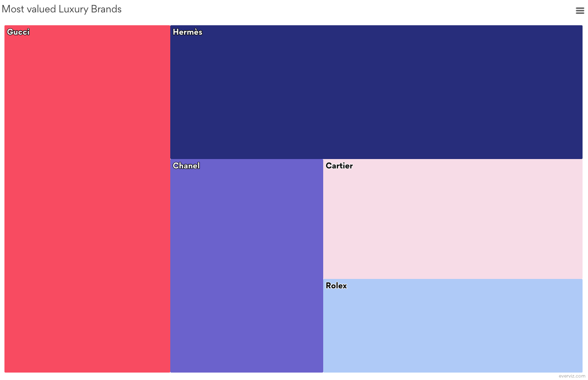Image resolution: width=588 pixels, height=380 pixels.
Task: Click the 'Chanel' label text
Action: [186, 165]
